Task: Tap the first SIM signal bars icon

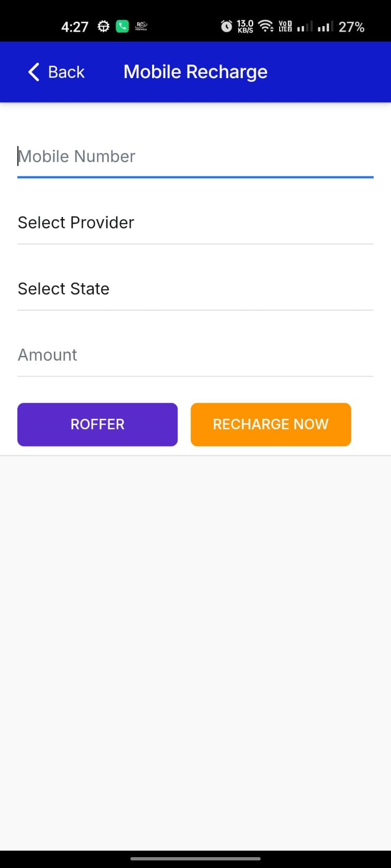Action: point(305,26)
